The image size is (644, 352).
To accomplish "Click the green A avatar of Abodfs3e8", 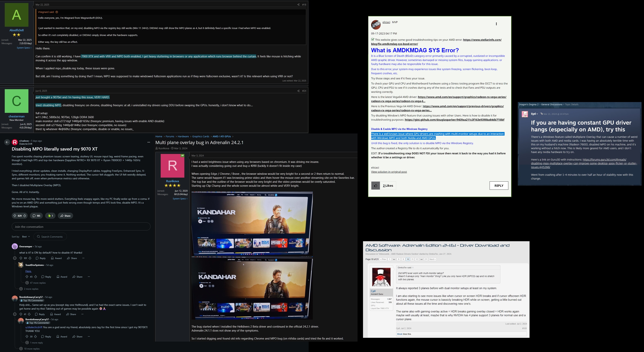I will point(16,15).
